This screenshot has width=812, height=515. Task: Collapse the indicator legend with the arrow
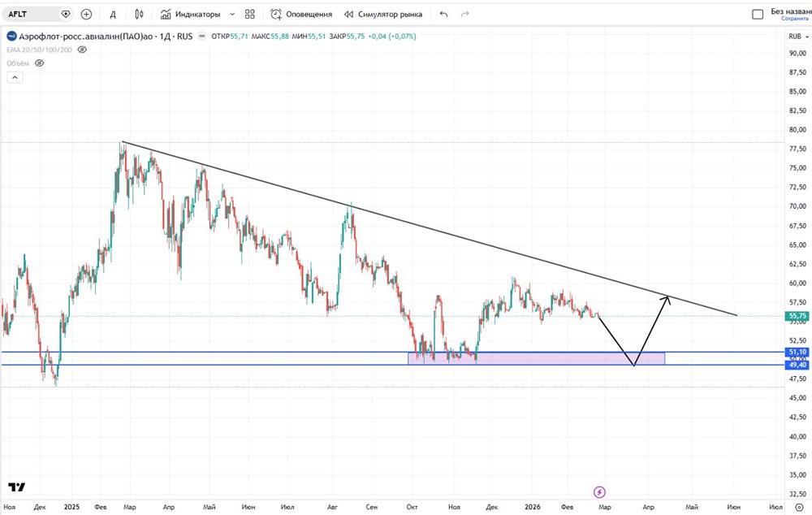[15, 77]
